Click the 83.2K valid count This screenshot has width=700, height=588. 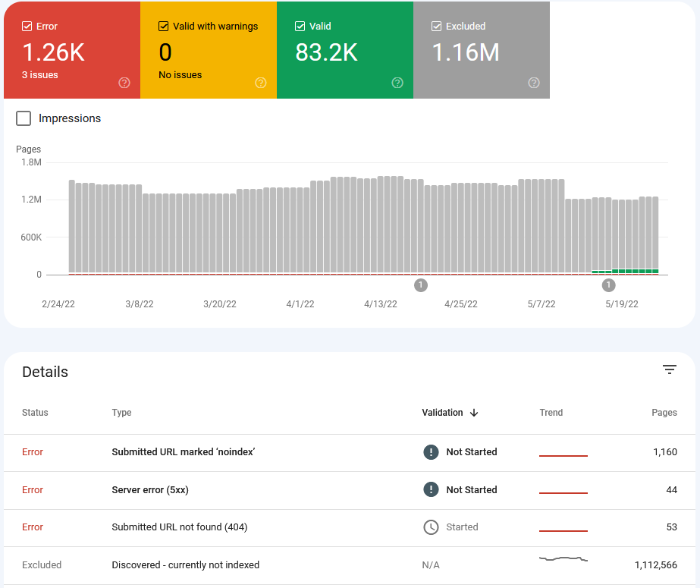[x=326, y=52]
